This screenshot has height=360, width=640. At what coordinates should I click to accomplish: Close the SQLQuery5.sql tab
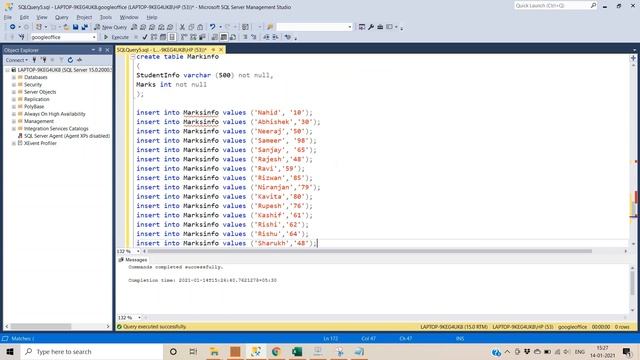click(x=221, y=50)
